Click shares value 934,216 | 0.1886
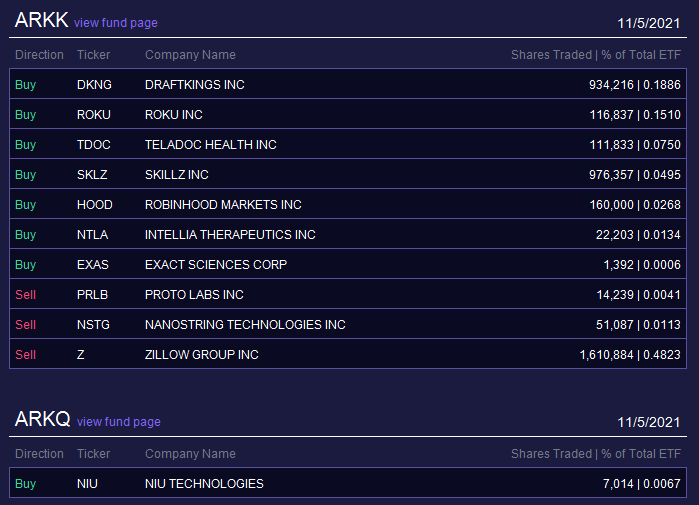 (635, 85)
